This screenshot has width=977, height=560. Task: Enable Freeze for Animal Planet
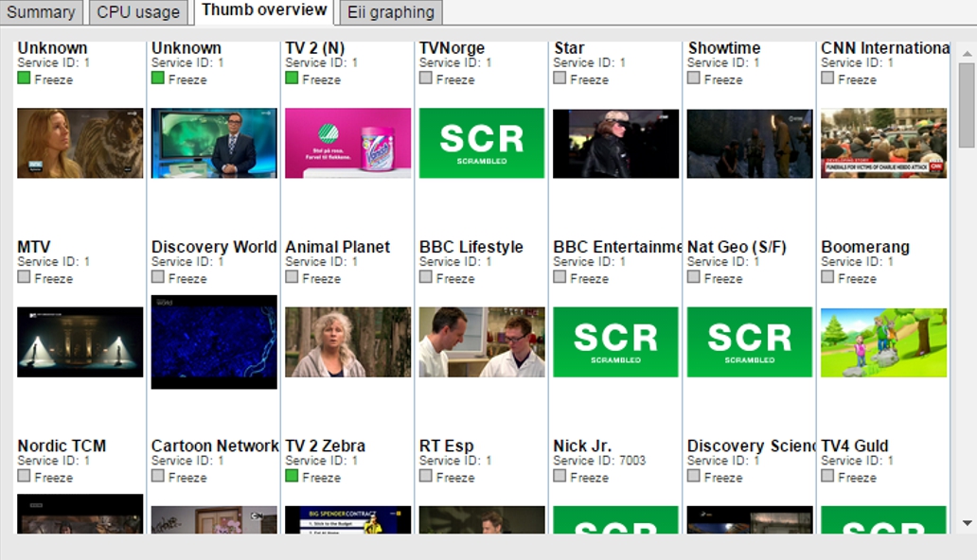click(292, 276)
